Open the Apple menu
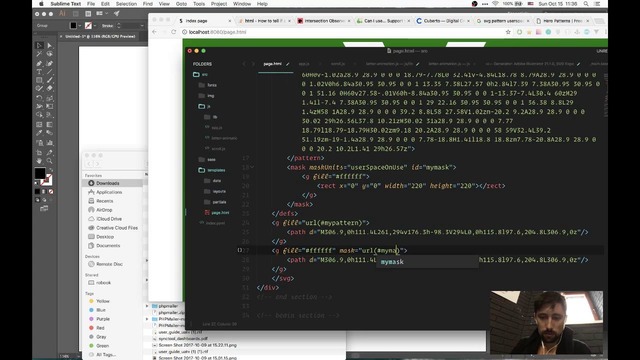 pos(41,4)
